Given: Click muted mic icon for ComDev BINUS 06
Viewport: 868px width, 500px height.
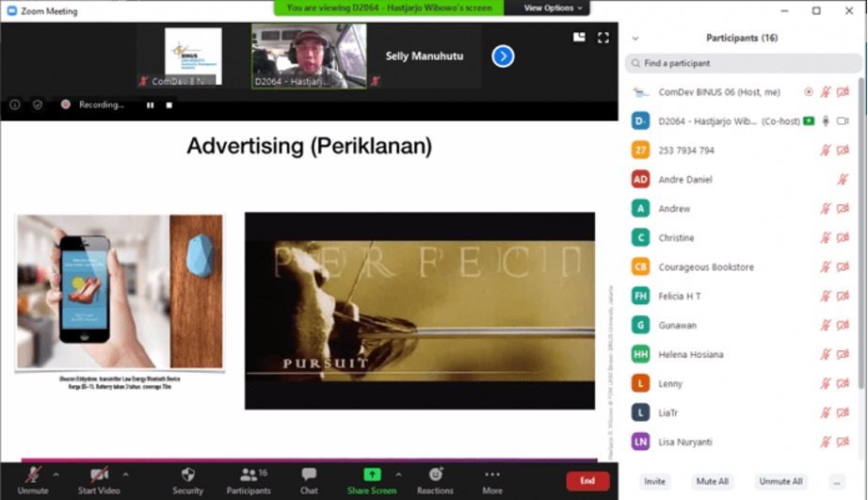Looking at the screenshot, I should [x=826, y=92].
